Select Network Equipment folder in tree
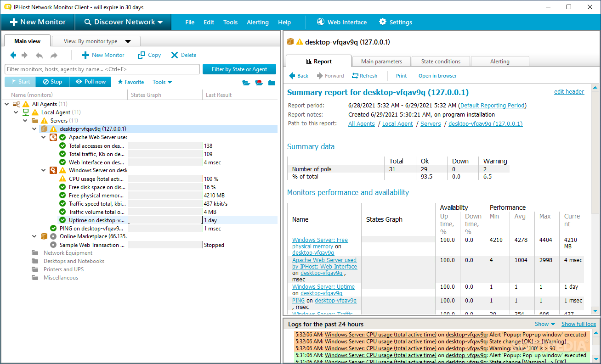The image size is (601, 364). pyautogui.click(x=68, y=253)
